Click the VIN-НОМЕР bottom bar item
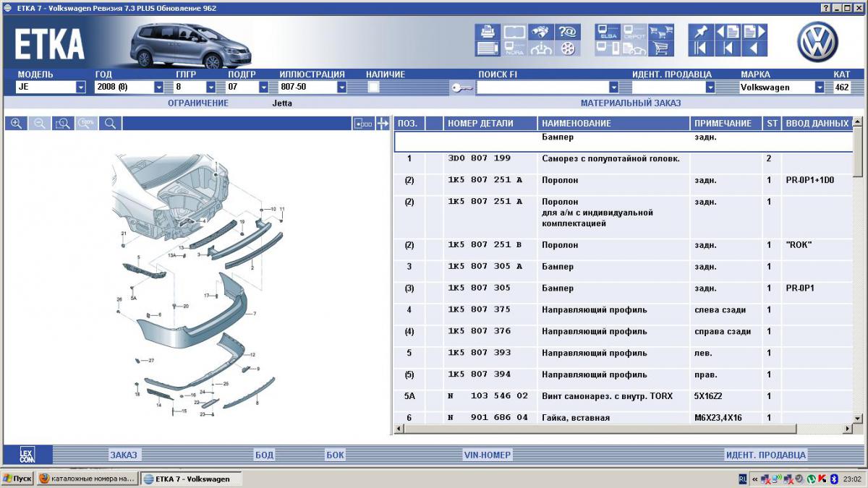 (x=488, y=455)
